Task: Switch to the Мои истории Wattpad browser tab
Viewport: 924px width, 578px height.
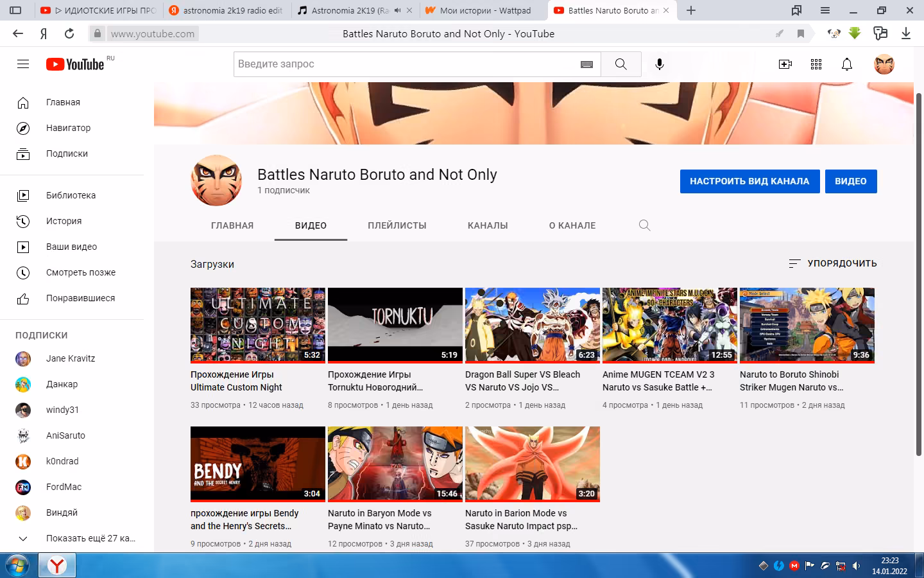Action: pos(484,10)
